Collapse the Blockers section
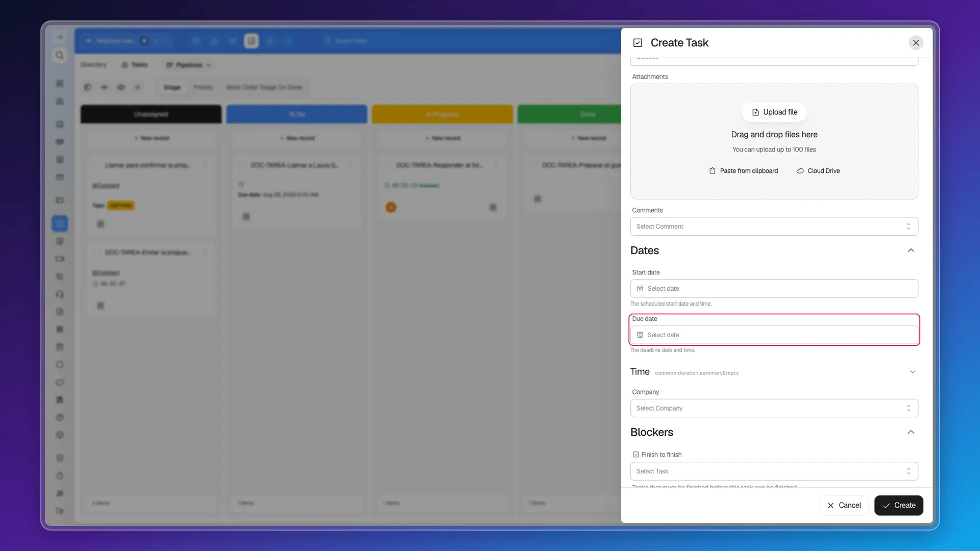This screenshot has width=980, height=551. 911,432
